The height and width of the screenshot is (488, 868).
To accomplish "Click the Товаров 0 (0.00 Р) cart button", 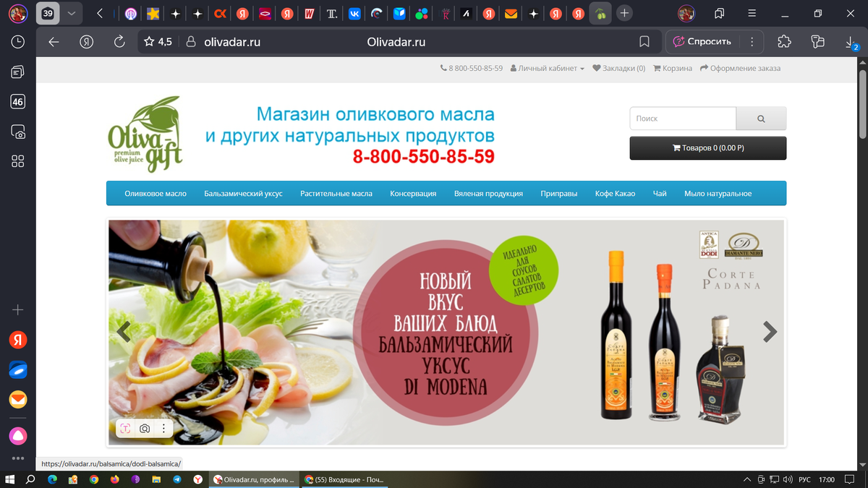I will pyautogui.click(x=708, y=147).
